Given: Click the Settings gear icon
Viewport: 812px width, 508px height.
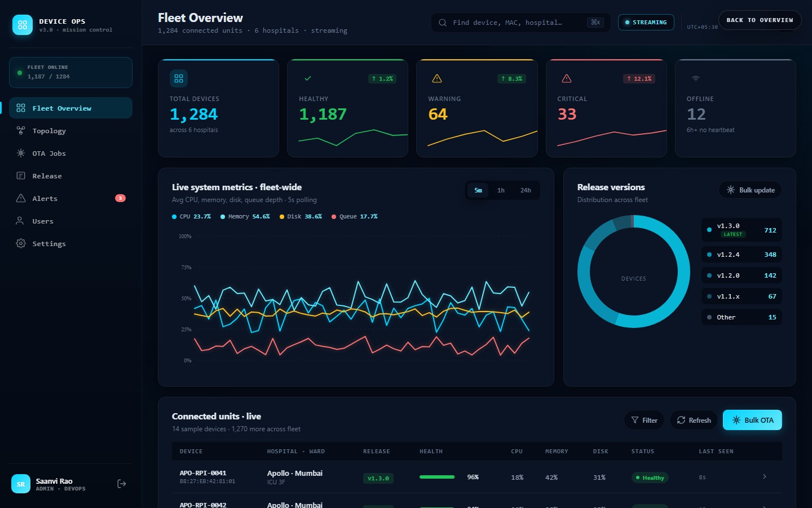Looking at the screenshot, I should (21, 243).
